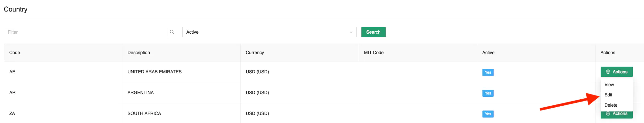The width and height of the screenshot is (644, 123).
Task: Open the Actions button for South Africa
Action: tap(616, 115)
